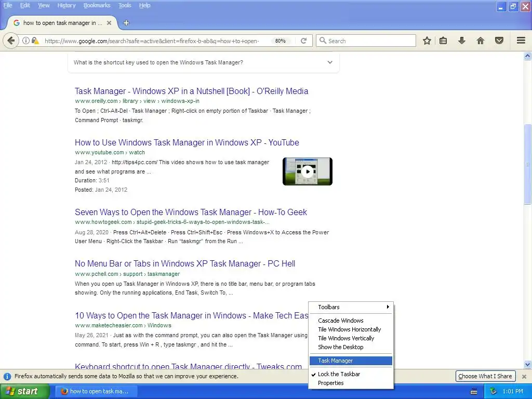Click the scrollbar down arrow
Viewport: 532px width, 399px height.
click(528, 365)
